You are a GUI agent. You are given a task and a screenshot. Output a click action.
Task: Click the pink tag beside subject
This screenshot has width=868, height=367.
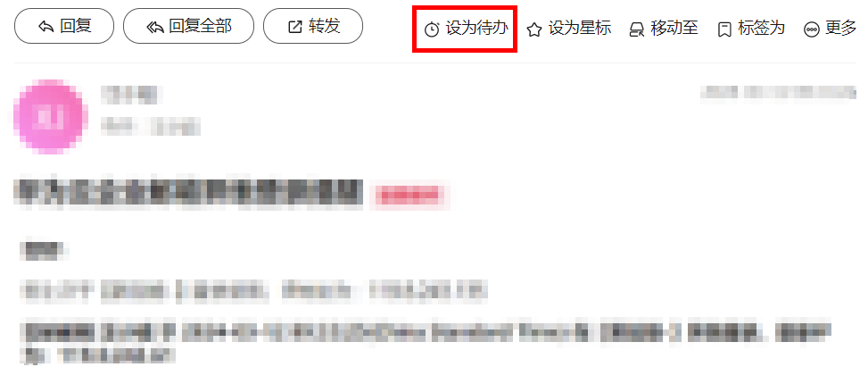tap(409, 195)
